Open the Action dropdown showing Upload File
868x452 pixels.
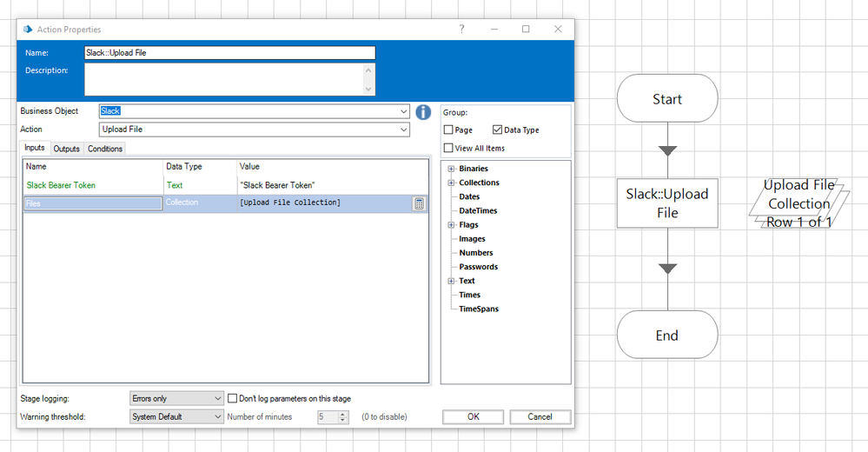tap(403, 130)
